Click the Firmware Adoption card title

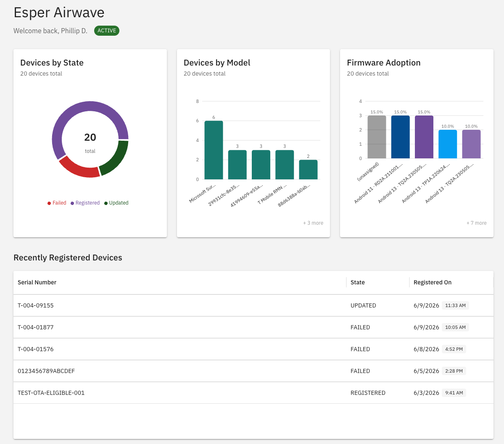click(x=383, y=63)
